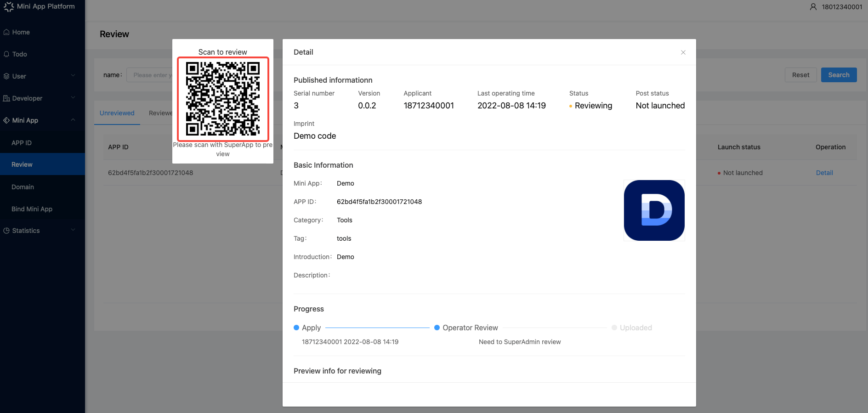Click the applicant number 18712340001 in Published information

[429, 106]
